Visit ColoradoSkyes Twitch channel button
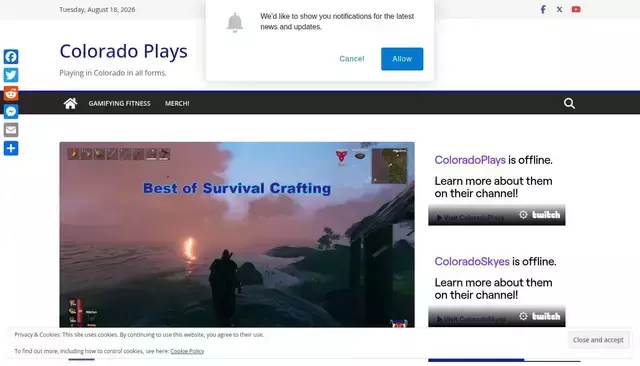Image resolution: width=640 pixels, height=366 pixels. coord(471,319)
